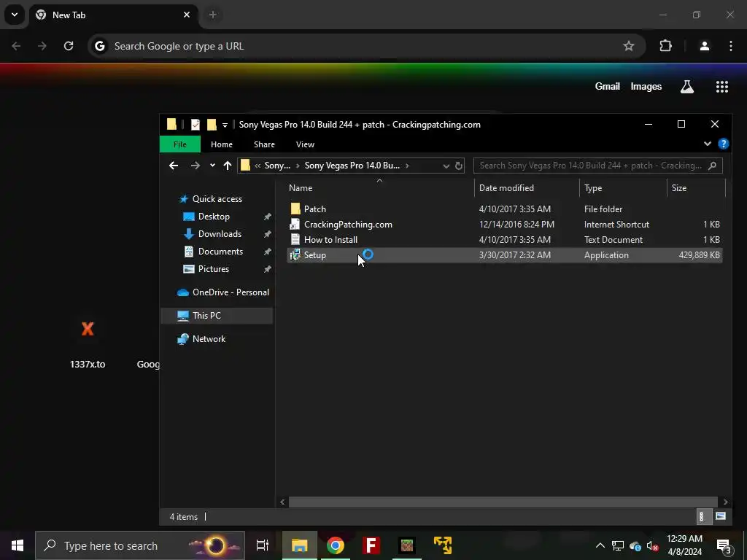Click 'Sony...' breadcrumb in address bar
The width and height of the screenshot is (747, 560).
[x=277, y=166]
